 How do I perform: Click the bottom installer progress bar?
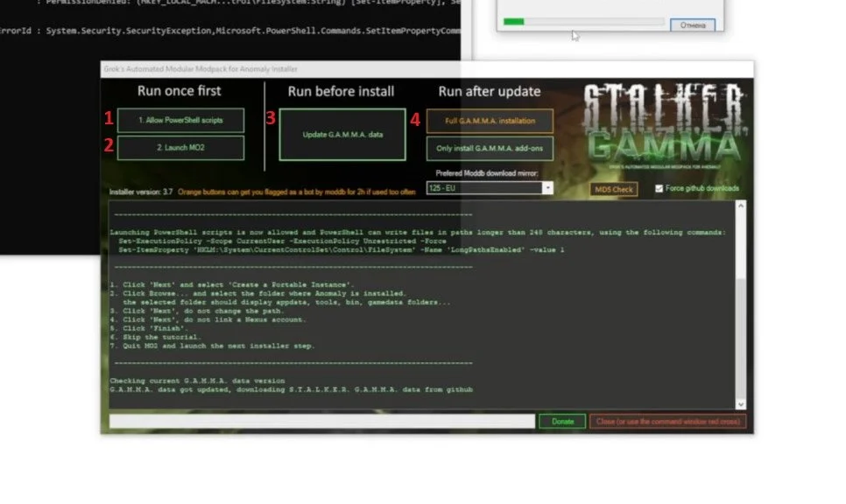pos(322,422)
